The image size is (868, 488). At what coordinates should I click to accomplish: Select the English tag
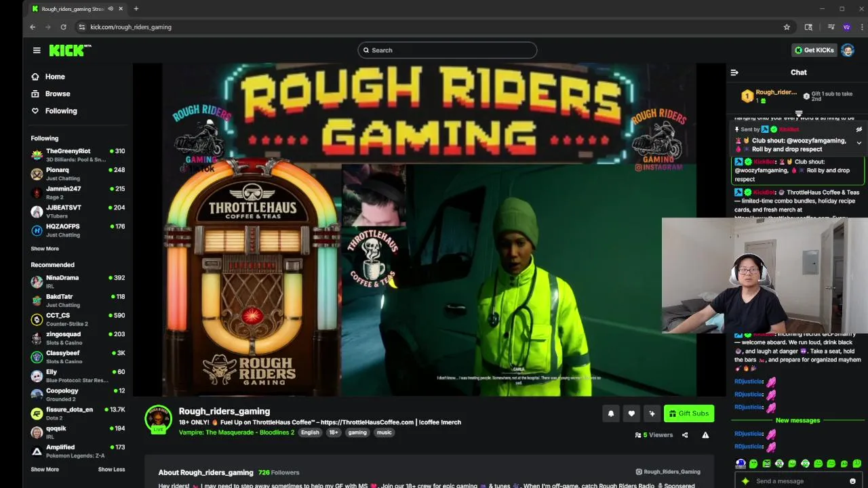click(x=310, y=432)
